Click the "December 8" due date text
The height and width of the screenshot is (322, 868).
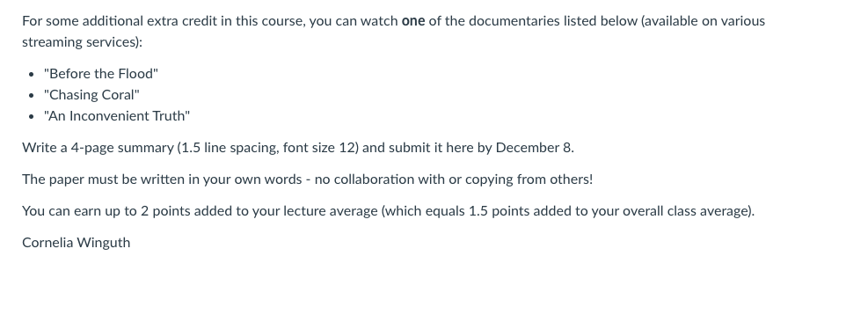click(x=534, y=148)
